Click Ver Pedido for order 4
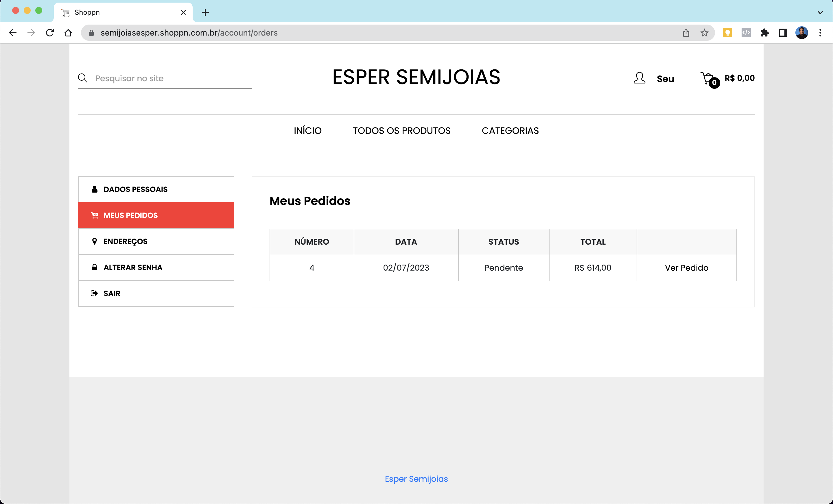The width and height of the screenshot is (833, 504). pyautogui.click(x=687, y=268)
